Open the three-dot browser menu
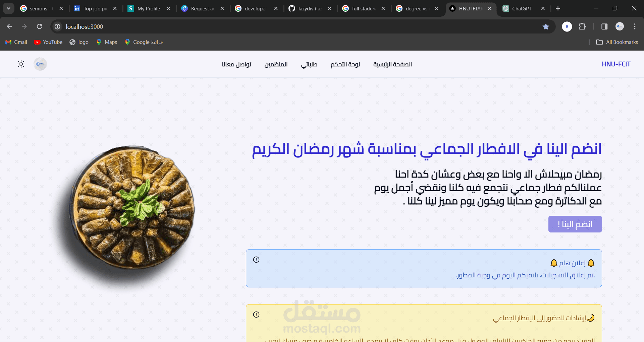Image resolution: width=644 pixels, height=342 pixels. click(x=635, y=26)
